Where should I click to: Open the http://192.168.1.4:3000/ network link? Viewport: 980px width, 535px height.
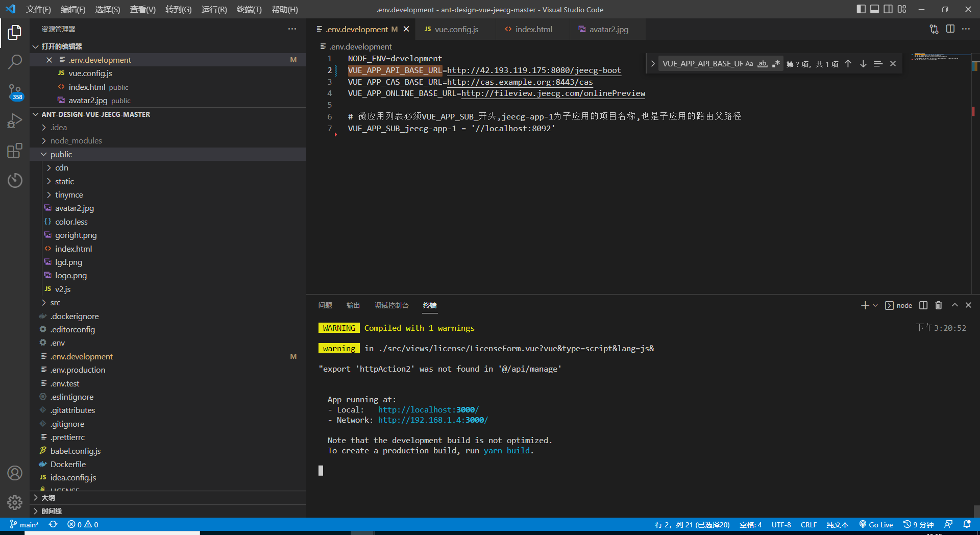(433, 420)
